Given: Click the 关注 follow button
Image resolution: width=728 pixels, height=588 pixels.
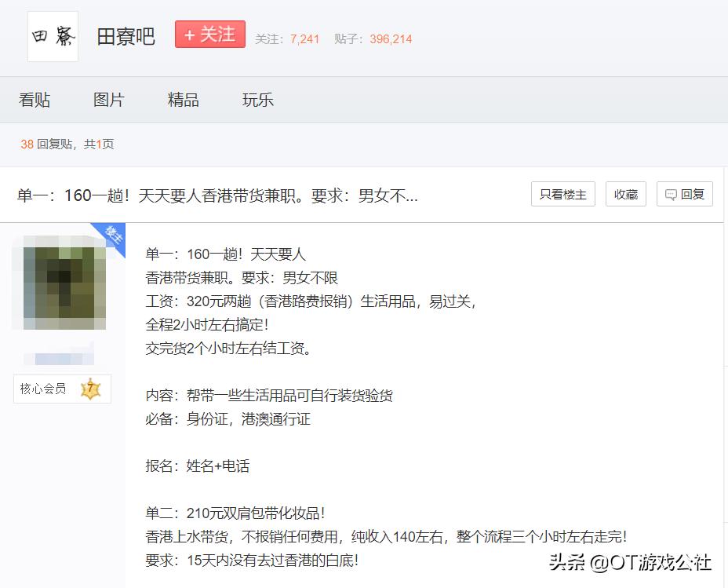Looking at the screenshot, I should [209, 35].
